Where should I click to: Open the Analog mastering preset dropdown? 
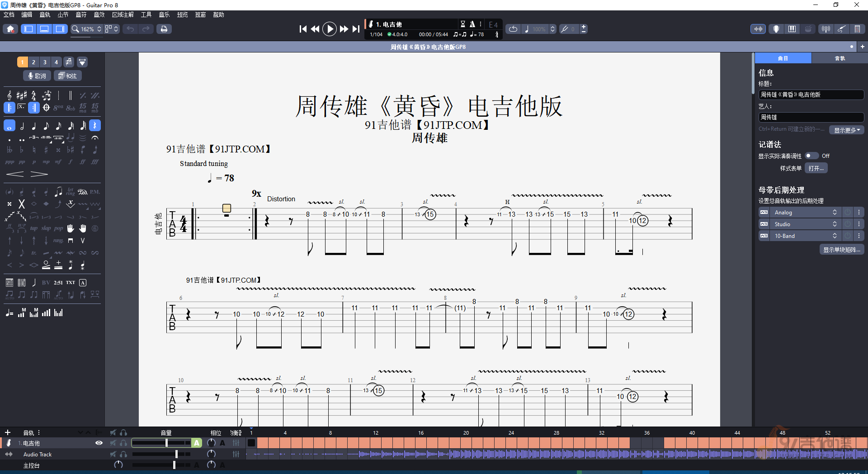(805, 213)
